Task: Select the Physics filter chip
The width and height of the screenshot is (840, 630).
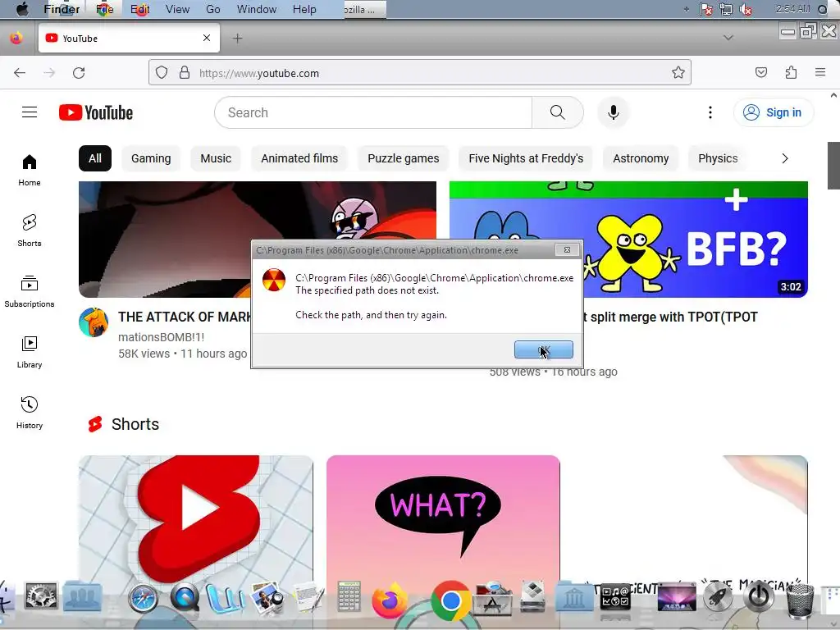Action: click(x=718, y=158)
